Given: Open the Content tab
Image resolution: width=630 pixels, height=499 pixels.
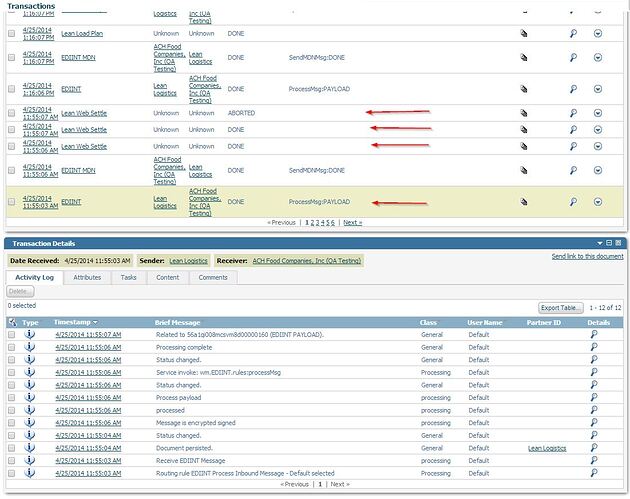Looking at the screenshot, I should [x=168, y=278].
